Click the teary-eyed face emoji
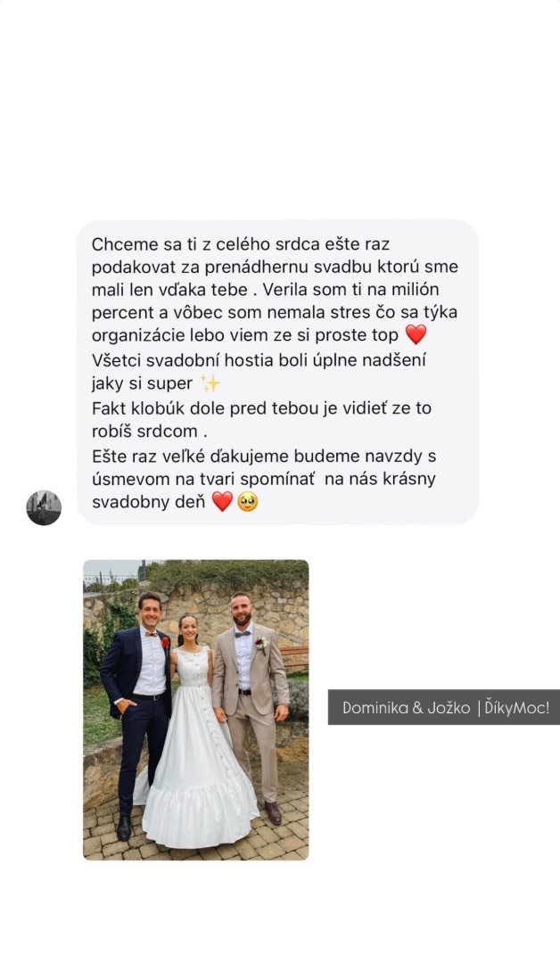 [x=248, y=502]
